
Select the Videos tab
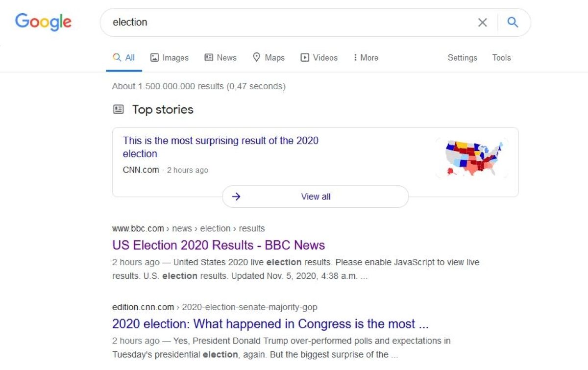pos(319,57)
